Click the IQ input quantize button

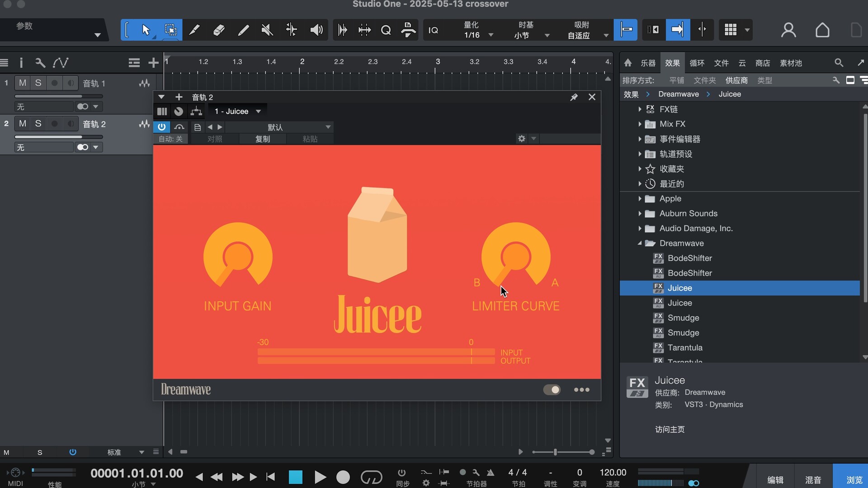tap(433, 30)
